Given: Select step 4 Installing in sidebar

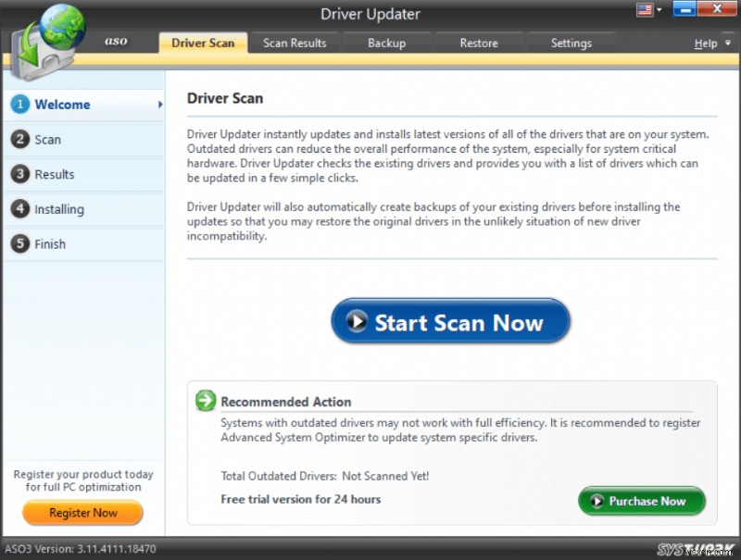Looking at the screenshot, I should pyautogui.click(x=83, y=209).
